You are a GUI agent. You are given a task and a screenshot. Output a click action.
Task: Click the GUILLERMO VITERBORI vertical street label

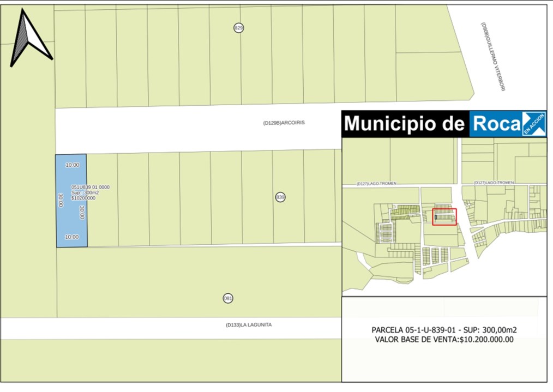pyautogui.click(x=492, y=57)
